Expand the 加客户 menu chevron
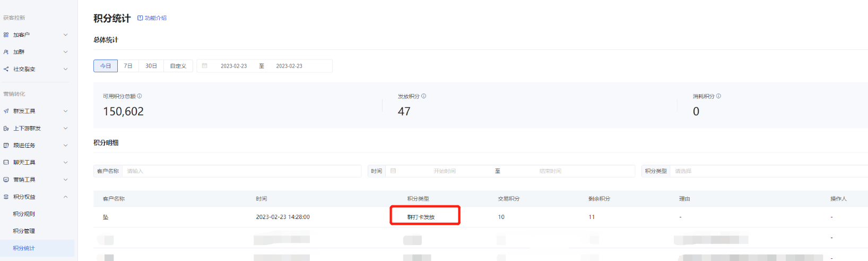Screen dimensions: 868x261 (65, 35)
